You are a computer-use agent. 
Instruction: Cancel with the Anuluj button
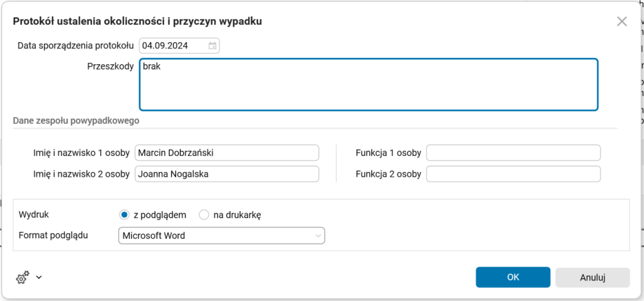(593, 278)
